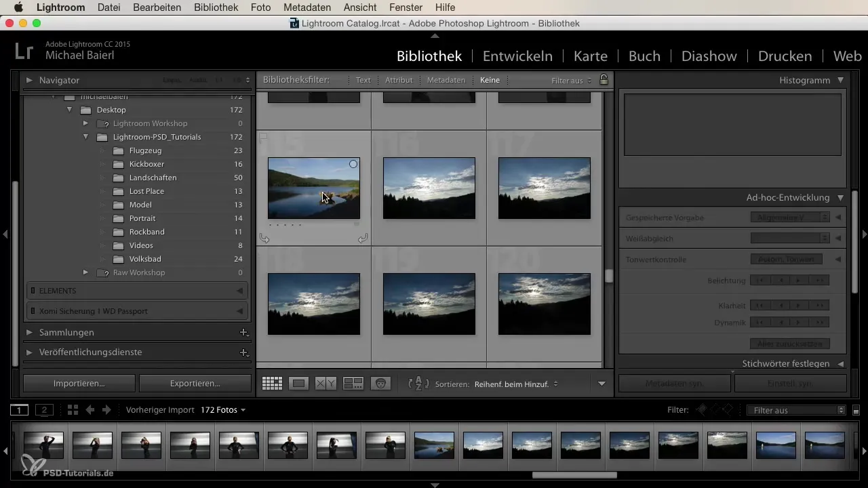Open the Sortieren order dropdown
The image size is (868, 488).
tap(516, 384)
